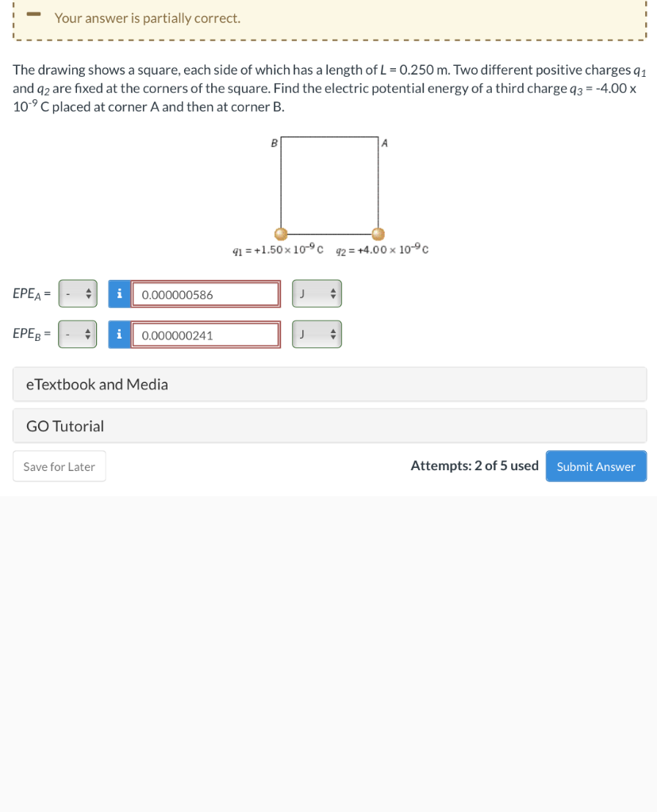The height and width of the screenshot is (812, 657).
Task: Click the Submit Answer button
Action: tap(596, 466)
